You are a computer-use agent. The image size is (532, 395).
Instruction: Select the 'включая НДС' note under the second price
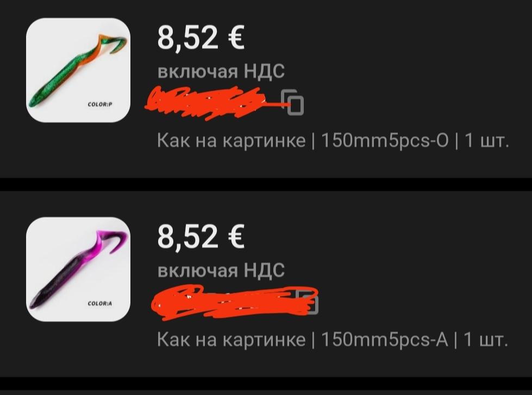(221, 270)
